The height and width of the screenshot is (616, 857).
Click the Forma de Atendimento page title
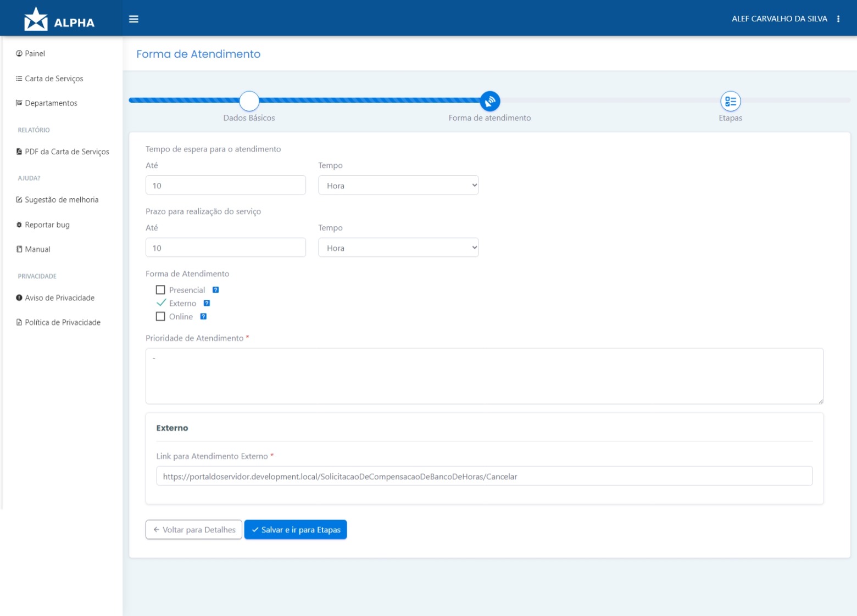pyautogui.click(x=198, y=54)
